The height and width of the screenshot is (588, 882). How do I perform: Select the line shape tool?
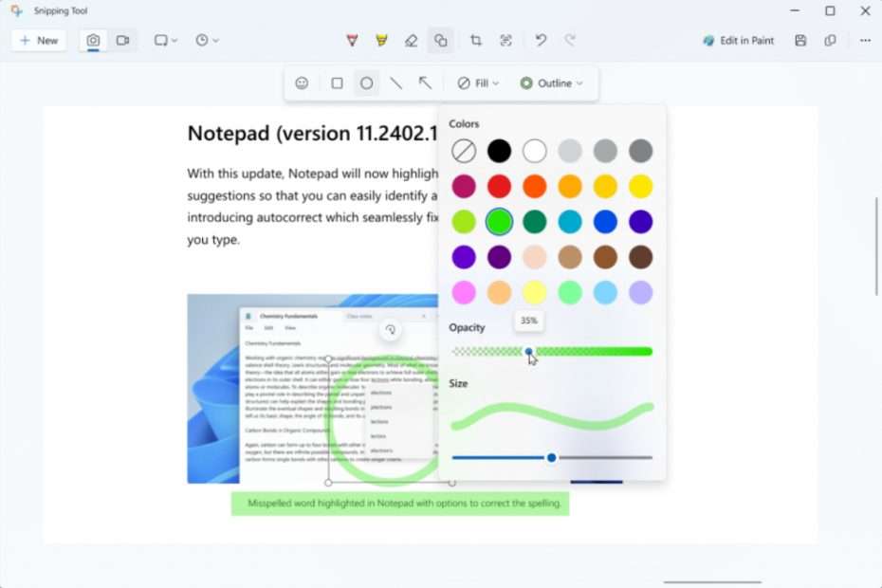point(396,83)
